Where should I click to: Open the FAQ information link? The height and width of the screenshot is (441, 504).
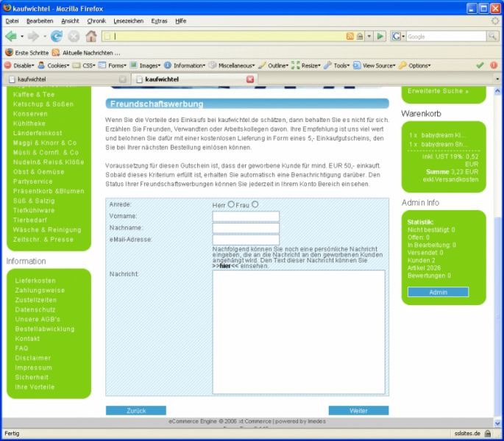21,348
